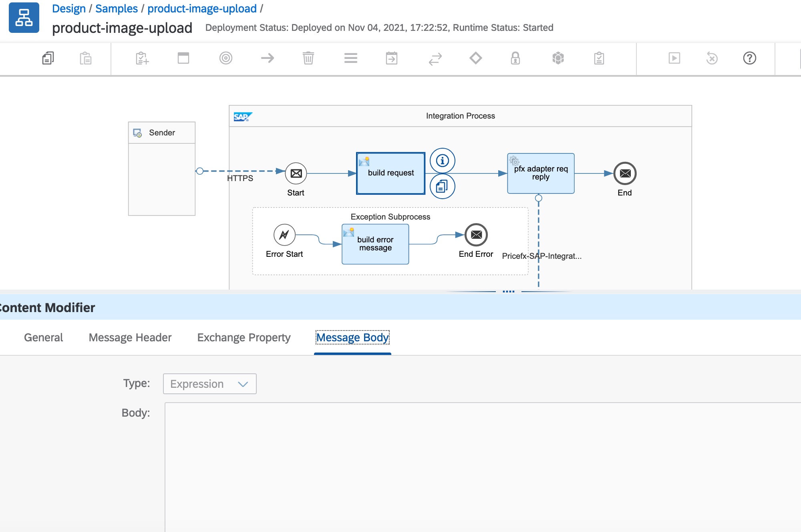Select the General tab

coord(43,338)
